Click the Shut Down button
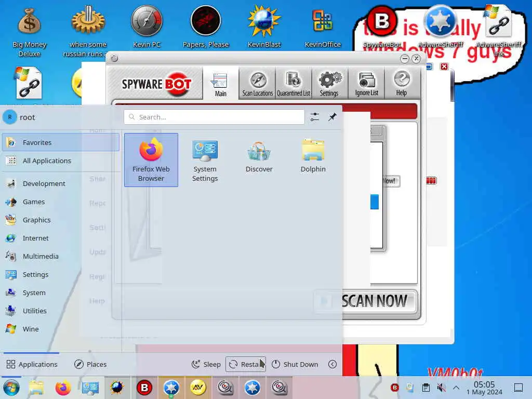This screenshot has height=399, width=532. coord(295,364)
